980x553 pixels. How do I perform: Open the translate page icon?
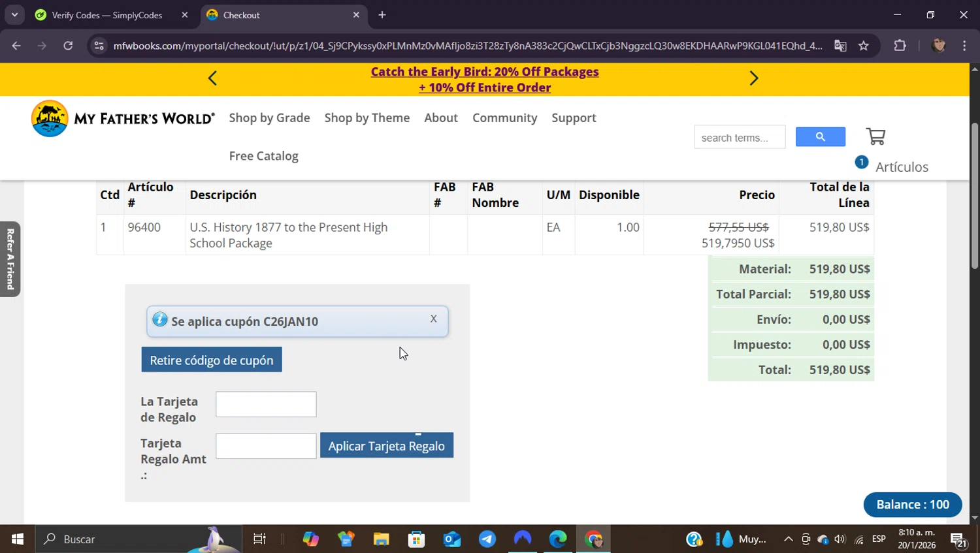coord(840,46)
